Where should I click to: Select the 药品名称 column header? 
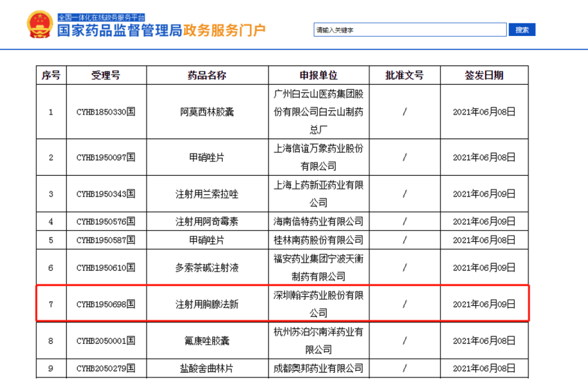pyautogui.click(x=207, y=76)
